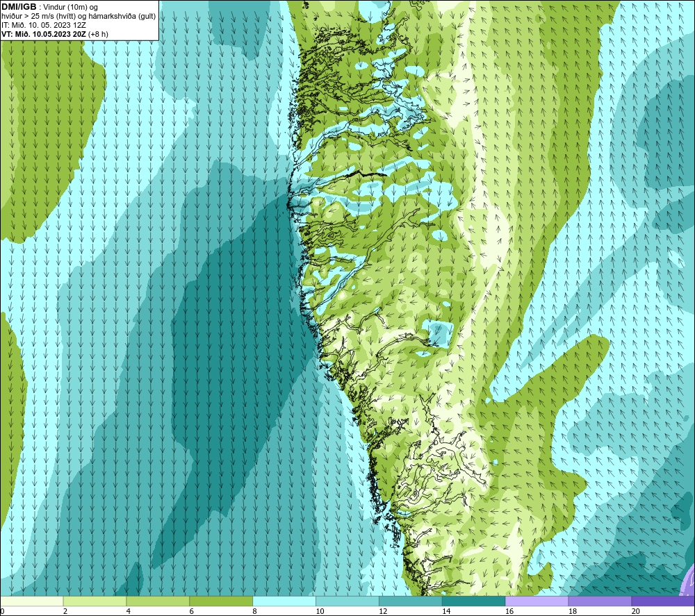This screenshot has width=695, height=616.
Task: Click the legend scale label '18'
Action: (572, 611)
